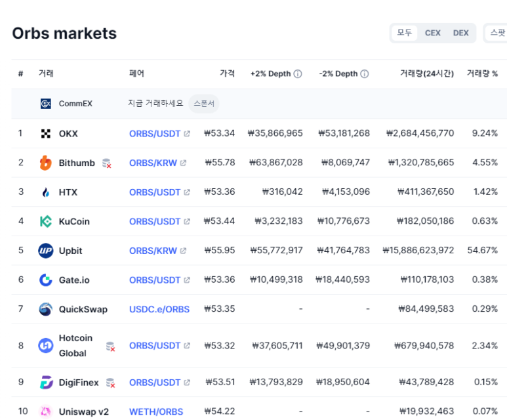Click Bithumb's reserve warning icon
This screenshot has width=507, height=420.
pos(107,163)
